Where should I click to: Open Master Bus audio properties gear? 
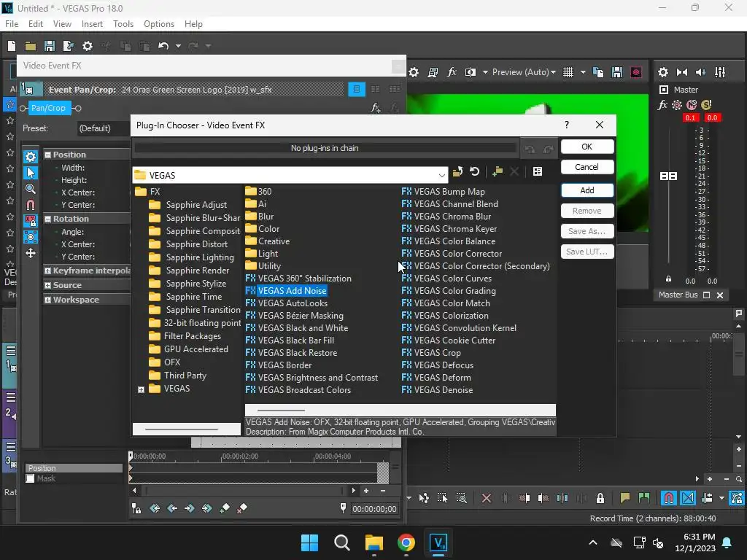point(662,72)
